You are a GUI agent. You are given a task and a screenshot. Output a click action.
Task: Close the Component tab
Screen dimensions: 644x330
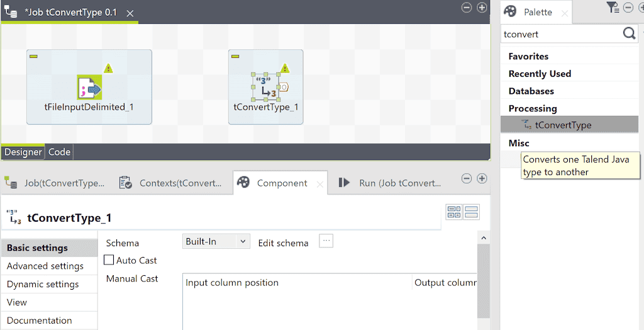(319, 185)
